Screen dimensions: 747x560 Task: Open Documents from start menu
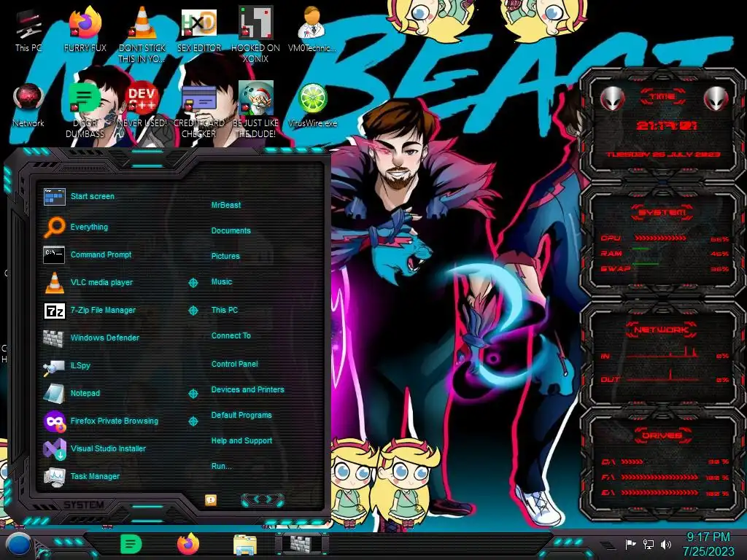[231, 230]
